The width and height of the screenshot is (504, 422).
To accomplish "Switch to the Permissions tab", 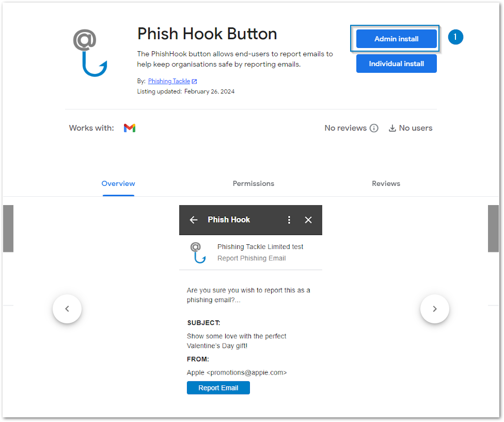I will [253, 183].
